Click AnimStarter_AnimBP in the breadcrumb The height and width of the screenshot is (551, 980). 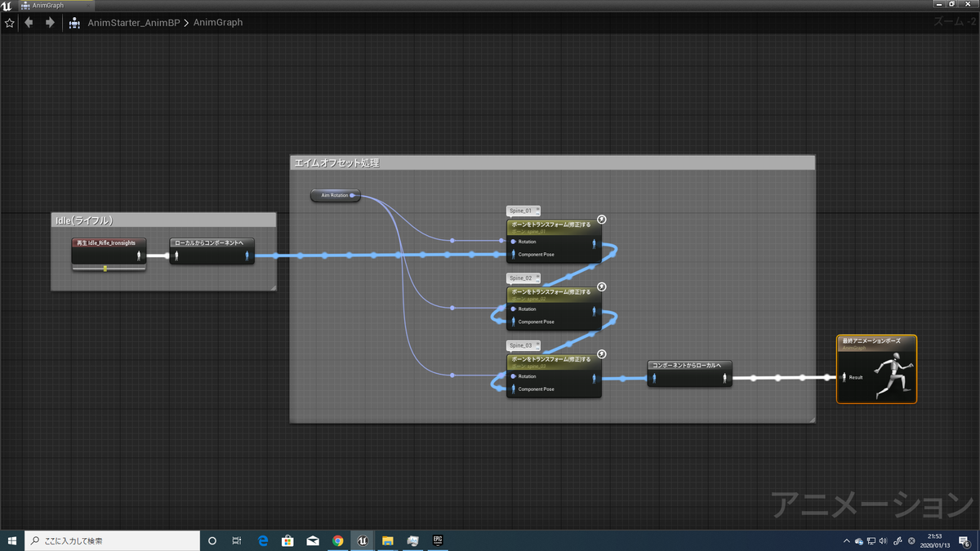[136, 23]
